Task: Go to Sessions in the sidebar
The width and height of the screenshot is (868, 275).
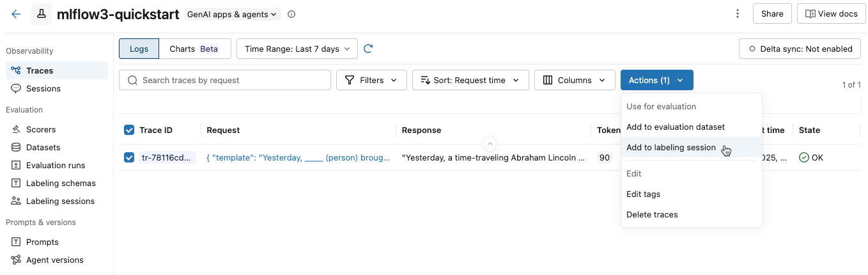Action: tap(43, 88)
